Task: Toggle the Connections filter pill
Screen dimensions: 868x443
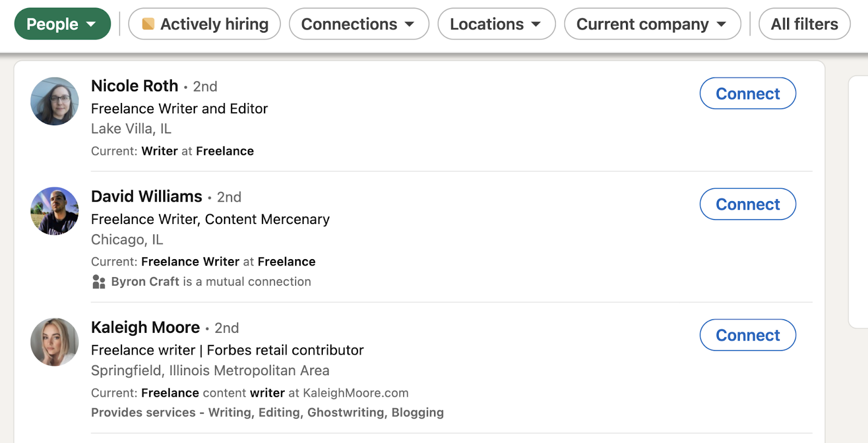Action: (x=359, y=23)
